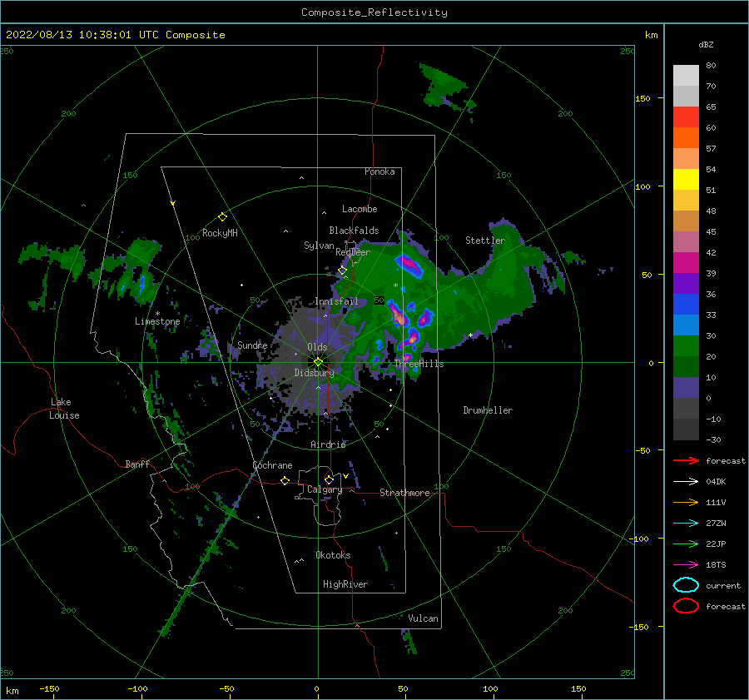Click the cyan current ellipse icon
The height and width of the screenshot is (700, 749).
[686, 585]
